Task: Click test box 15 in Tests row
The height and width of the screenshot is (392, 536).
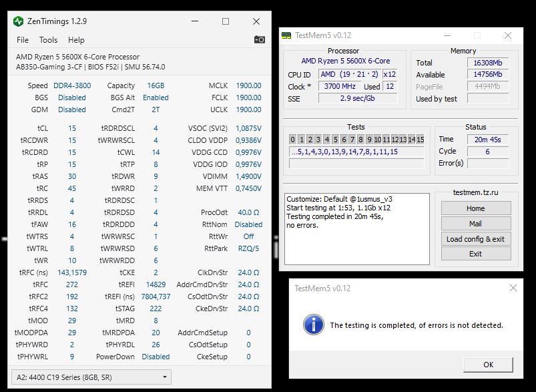Action: tap(421, 139)
